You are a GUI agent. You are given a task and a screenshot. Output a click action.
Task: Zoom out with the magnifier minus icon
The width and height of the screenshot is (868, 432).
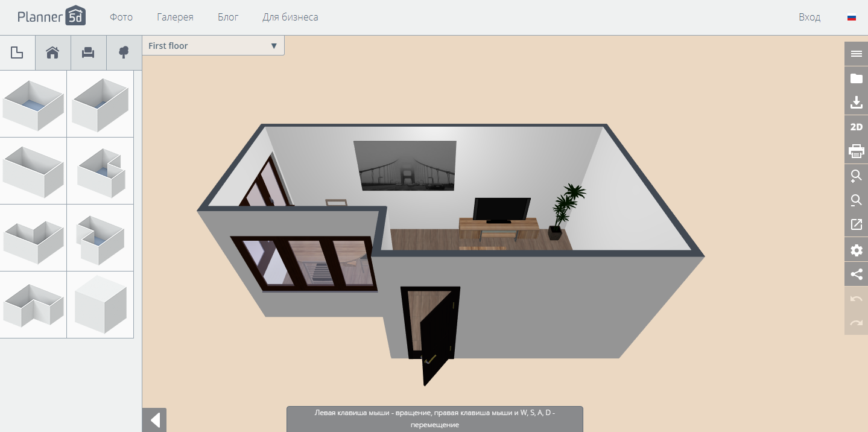[856, 200]
